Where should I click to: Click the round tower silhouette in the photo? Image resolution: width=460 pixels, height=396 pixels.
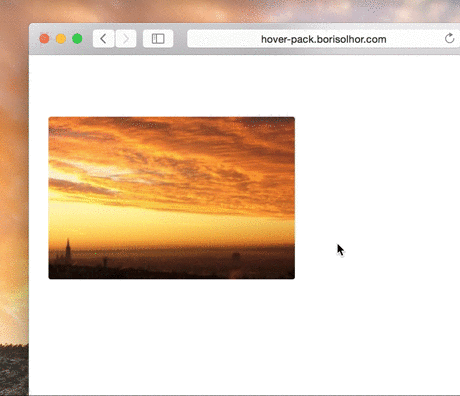click(236, 257)
